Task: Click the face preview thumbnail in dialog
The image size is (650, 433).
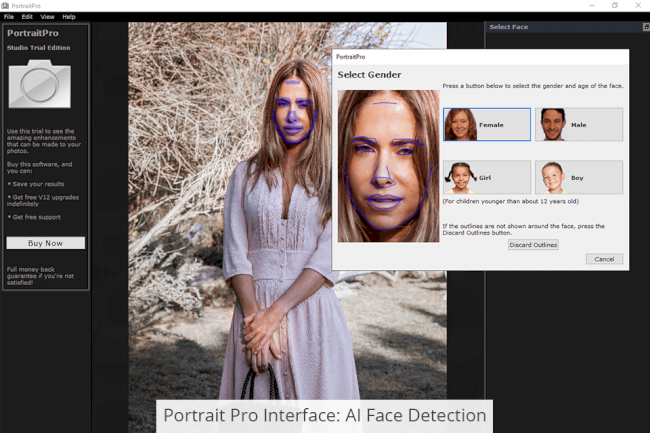Action: (x=388, y=166)
